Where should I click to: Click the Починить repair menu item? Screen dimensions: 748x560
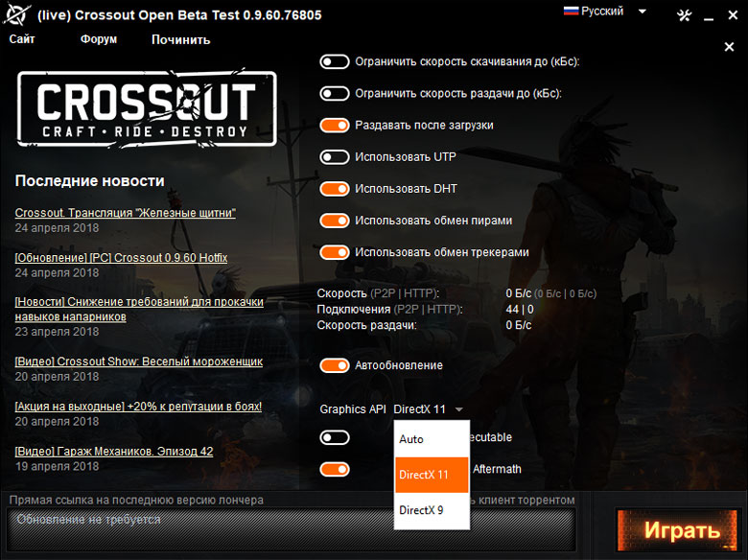(181, 39)
